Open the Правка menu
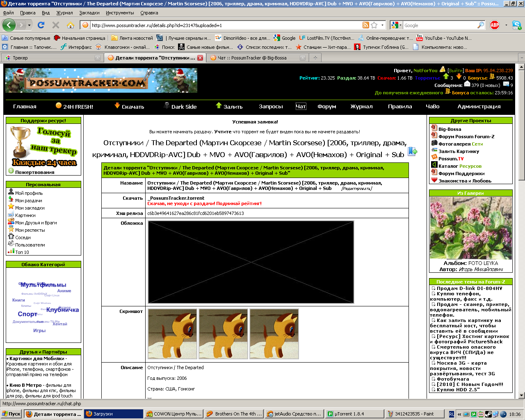The height and width of the screenshot is (420, 525). [27, 13]
